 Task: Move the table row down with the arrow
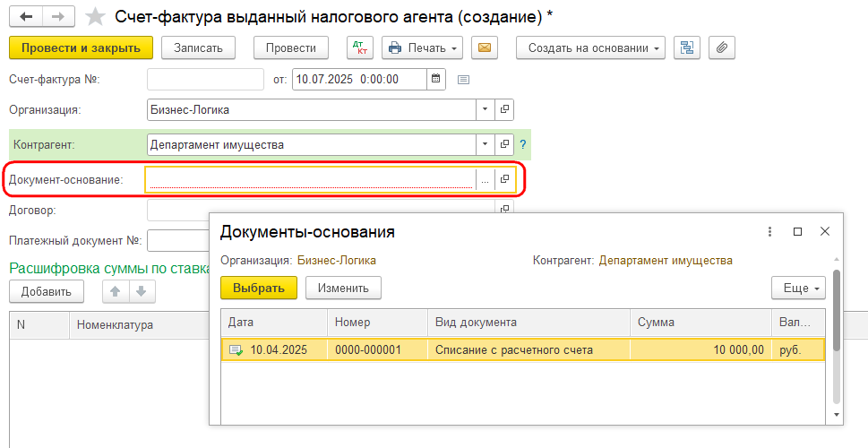(x=142, y=291)
